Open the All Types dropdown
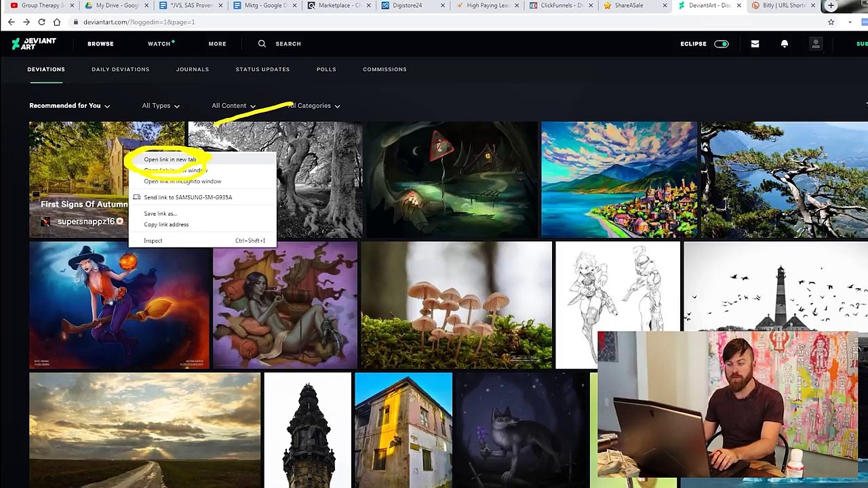Image resolution: width=868 pixels, height=488 pixels. [x=161, y=106]
